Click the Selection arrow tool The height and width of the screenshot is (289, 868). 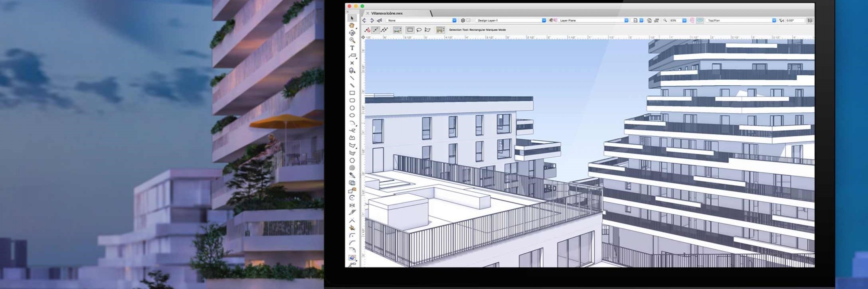tap(352, 18)
